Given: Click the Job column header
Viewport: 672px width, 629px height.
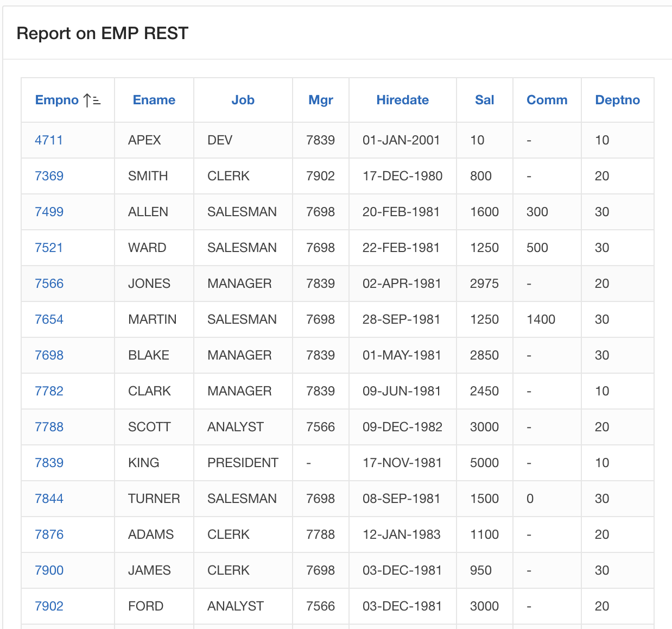Looking at the screenshot, I should click(x=243, y=100).
